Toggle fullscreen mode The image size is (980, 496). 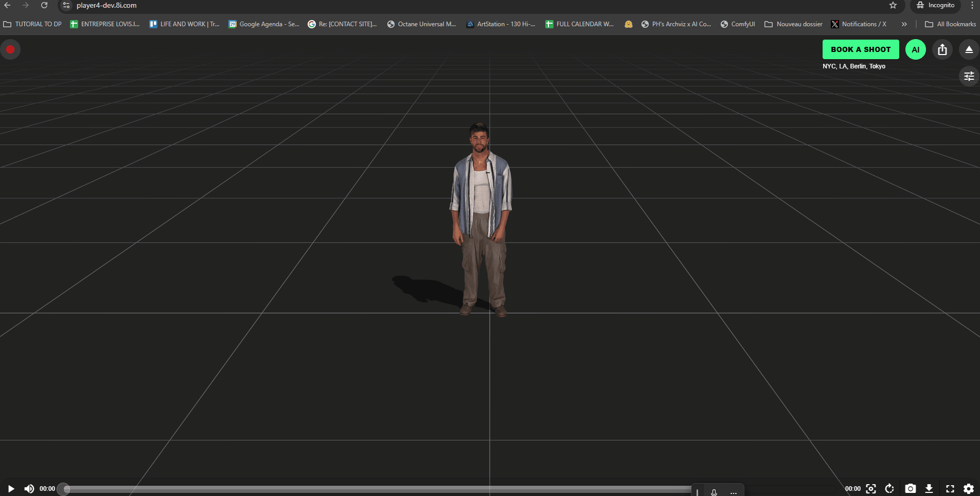pyautogui.click(x=950, y=488)
